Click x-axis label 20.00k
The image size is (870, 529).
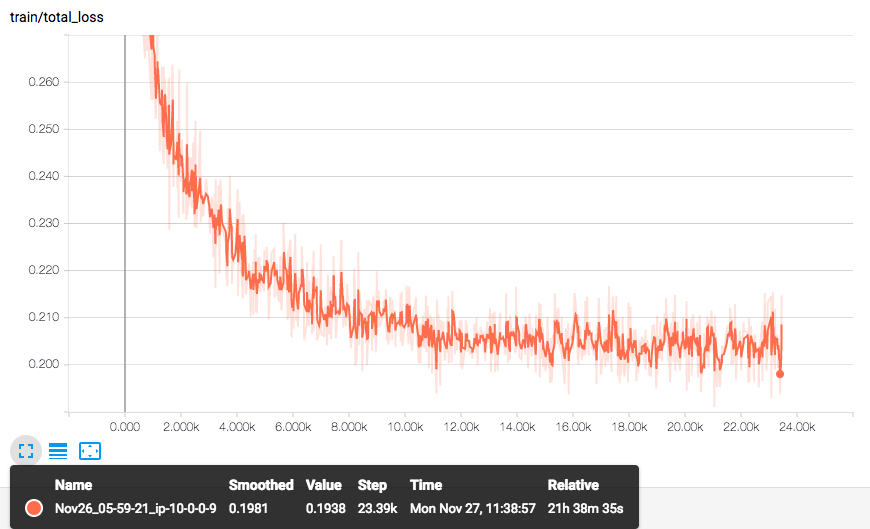685,427
